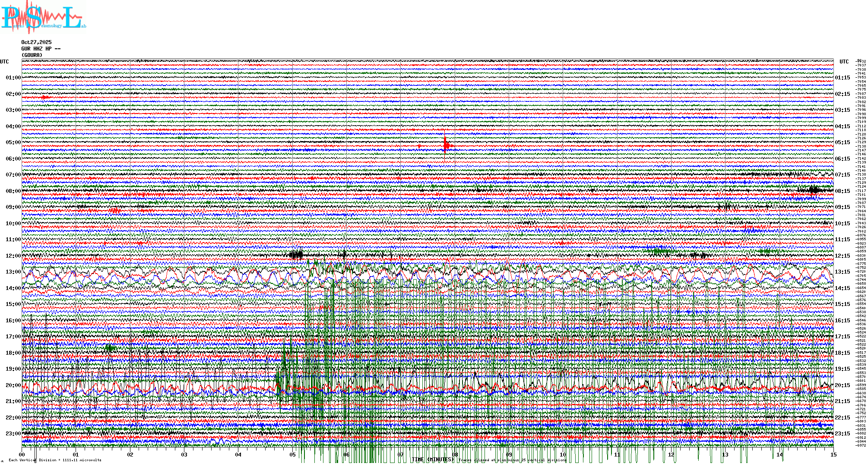Screen dimensions: 868x466
Task: Click the TIME (MINUTES) axis title
Action: coord(432,460)
